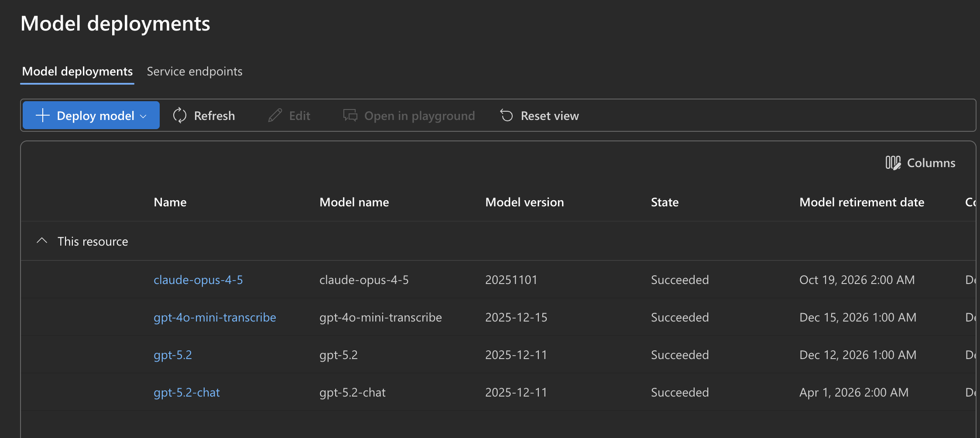Click the plus icon on Deploy model
This screenshot has width=980, height=438.
[42, 115]
